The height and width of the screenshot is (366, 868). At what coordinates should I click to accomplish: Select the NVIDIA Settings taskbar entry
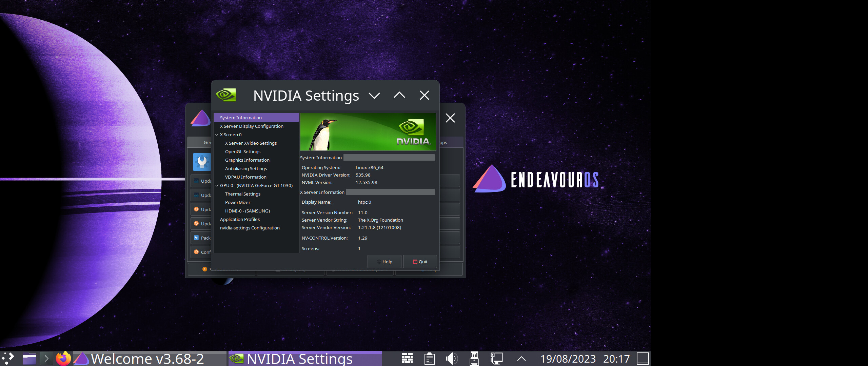tap(305, 359)
